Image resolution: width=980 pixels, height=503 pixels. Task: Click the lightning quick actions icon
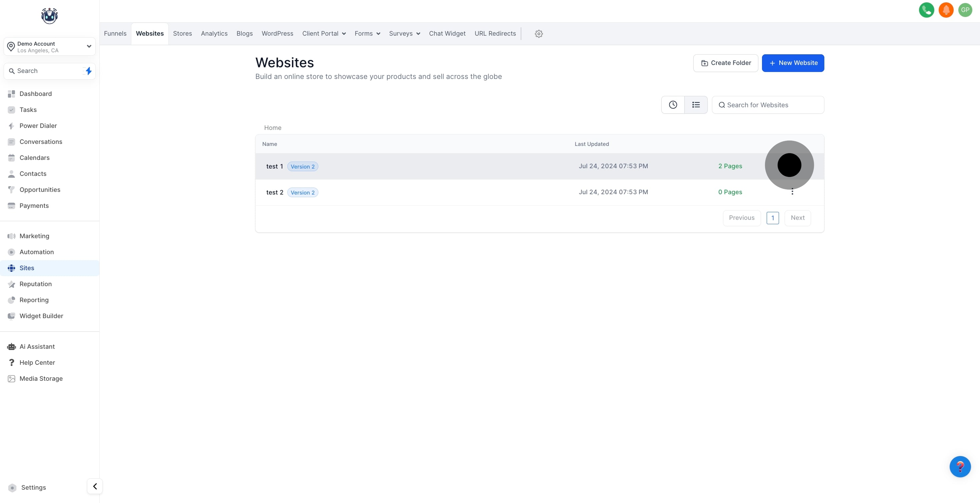pyautogui.click(x=88, y=71)
